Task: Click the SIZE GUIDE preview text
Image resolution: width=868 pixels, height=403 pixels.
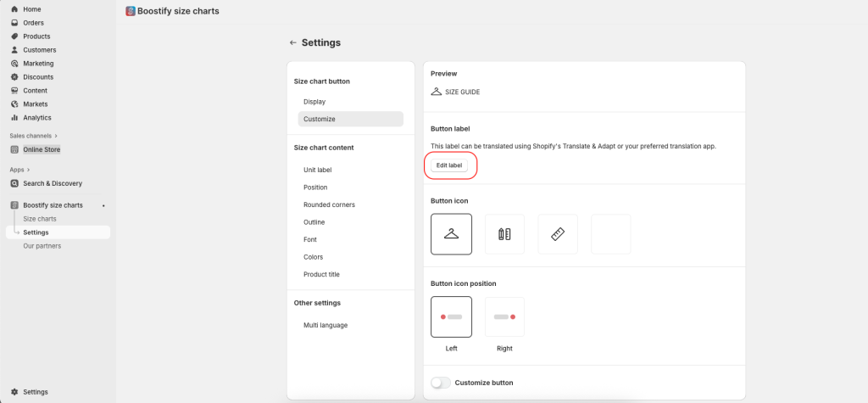Action: coord(462,92)
